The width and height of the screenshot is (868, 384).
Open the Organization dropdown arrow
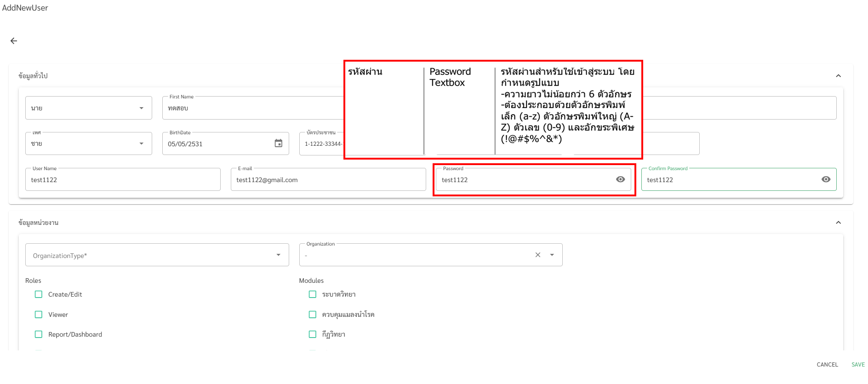[552, 255]
